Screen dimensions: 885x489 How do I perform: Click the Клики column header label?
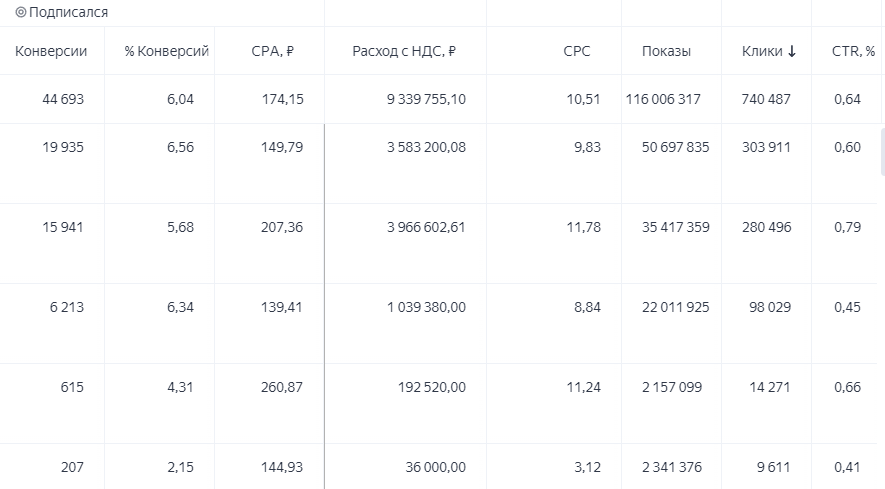click(x=762, y=51)
